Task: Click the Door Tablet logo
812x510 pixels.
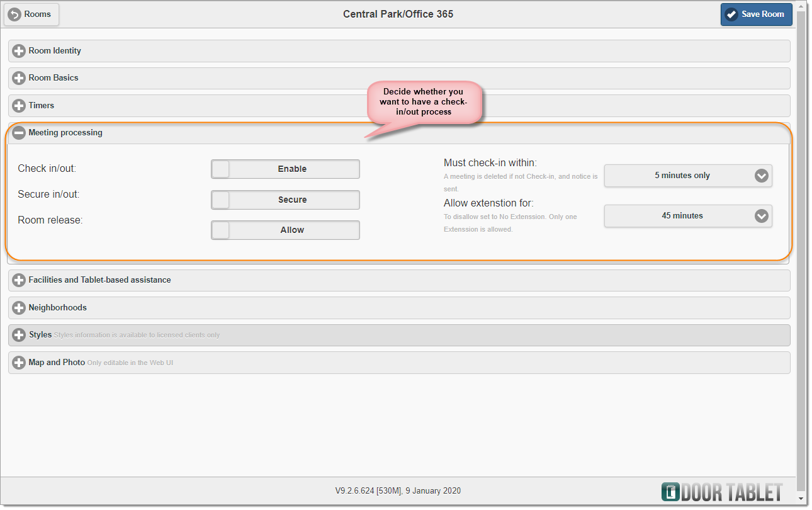Action: tap(722, 492)
